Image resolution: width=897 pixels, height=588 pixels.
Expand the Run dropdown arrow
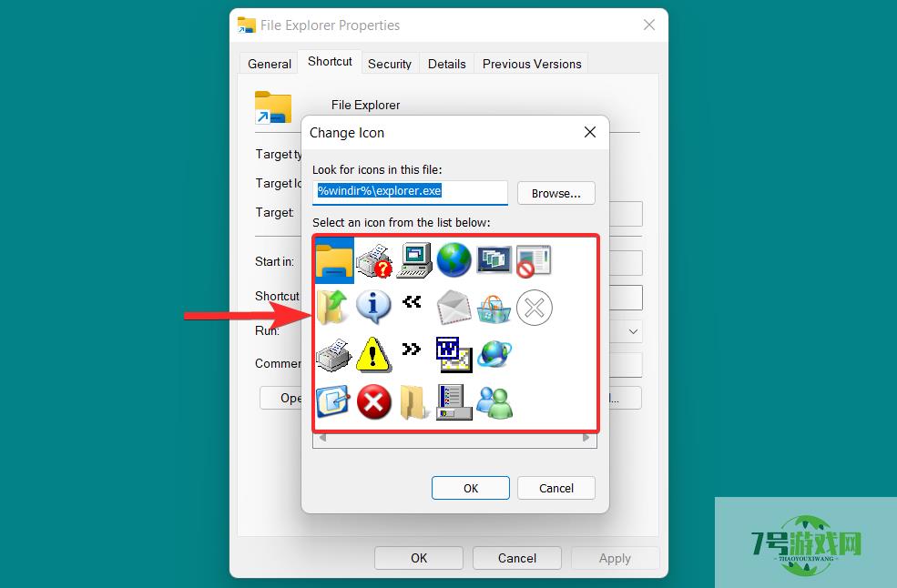633,331
